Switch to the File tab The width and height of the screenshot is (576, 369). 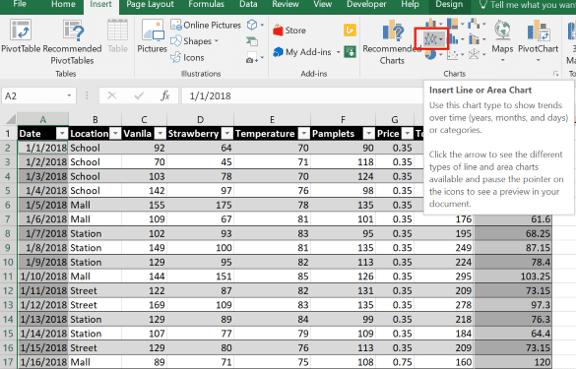click(x=19, y=4)
